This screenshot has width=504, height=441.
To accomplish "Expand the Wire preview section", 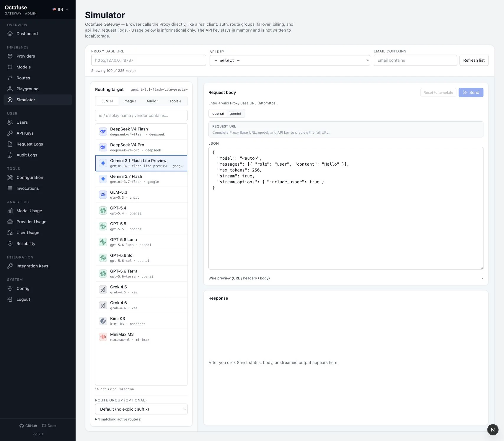I will (346, 278).
